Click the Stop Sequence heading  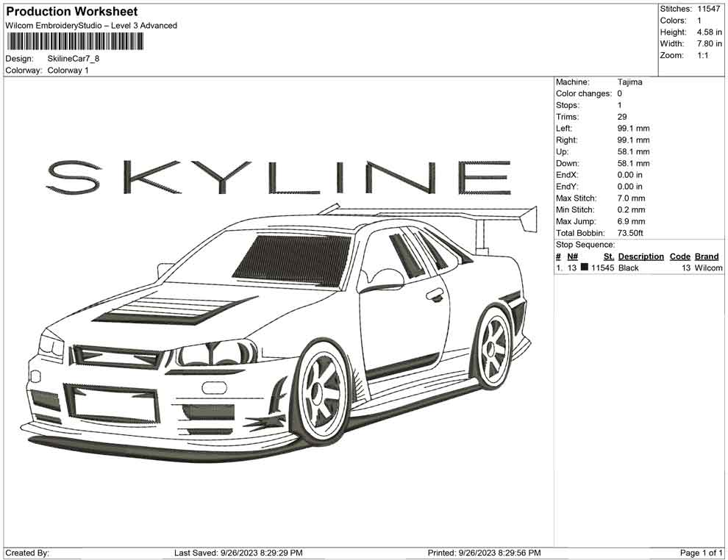click(585, 245)
